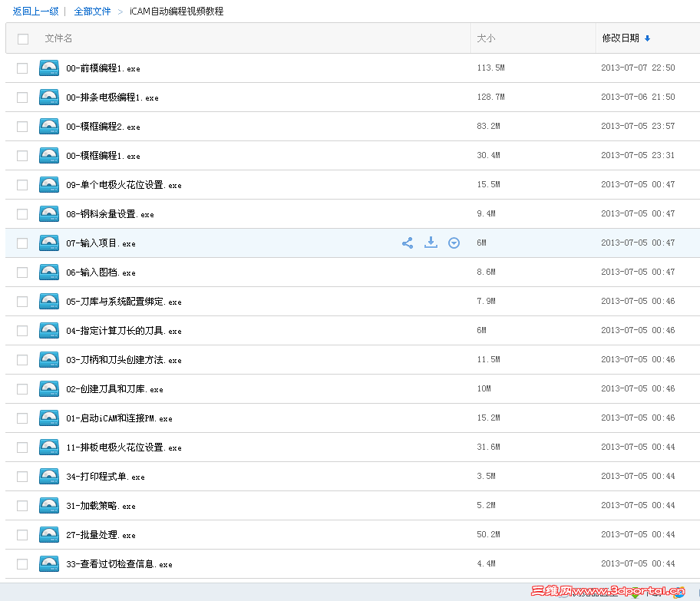Click the file icon of 27-批量处理.exe
The width and height of the screenshot is (700, 601).
(x=49, y=535)
